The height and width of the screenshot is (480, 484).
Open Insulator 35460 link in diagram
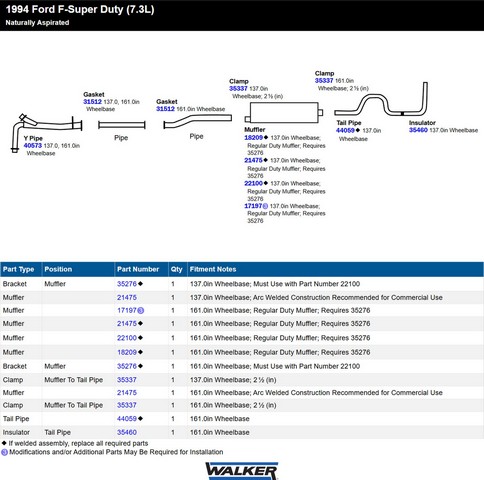[x=418, y=130]
